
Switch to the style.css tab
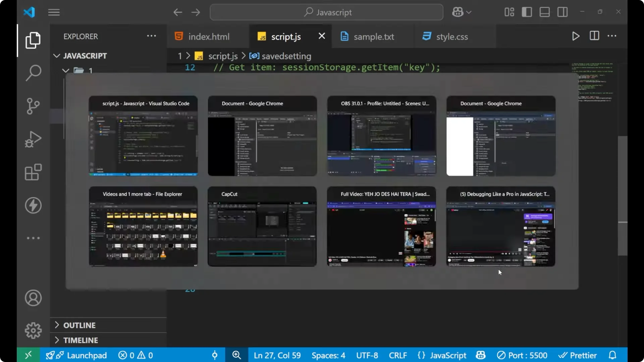click(x=452, y=37)
